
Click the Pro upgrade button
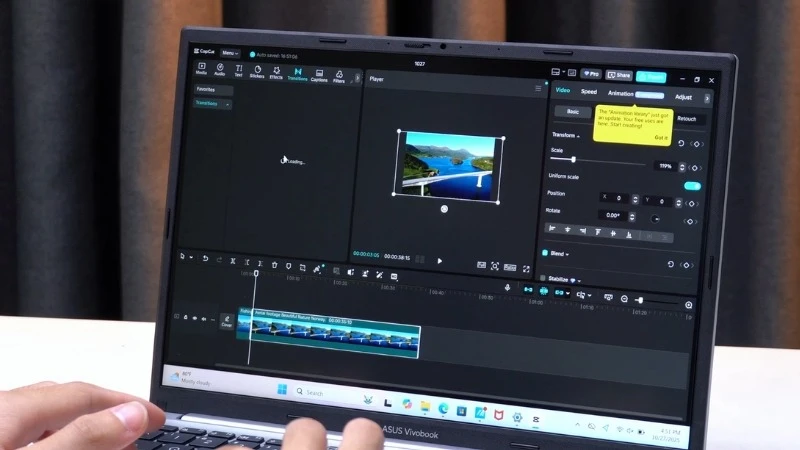(x=591, y=74)
